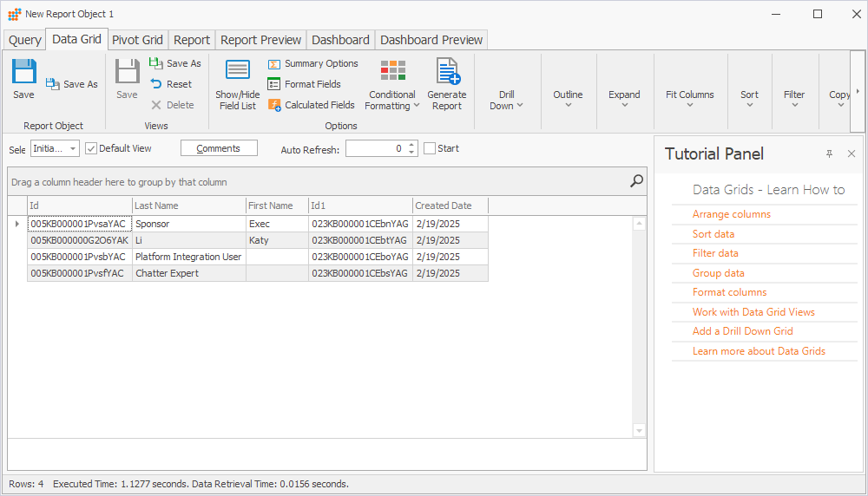Open the Sort dropdown
The width and height of the screenshot is (868, 496).
pyautogui.click(x=750, y=100)
